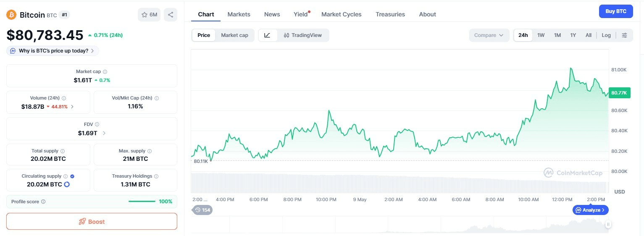
Task: Click the 9 May date axis label
Action: [x=360, y=199]
